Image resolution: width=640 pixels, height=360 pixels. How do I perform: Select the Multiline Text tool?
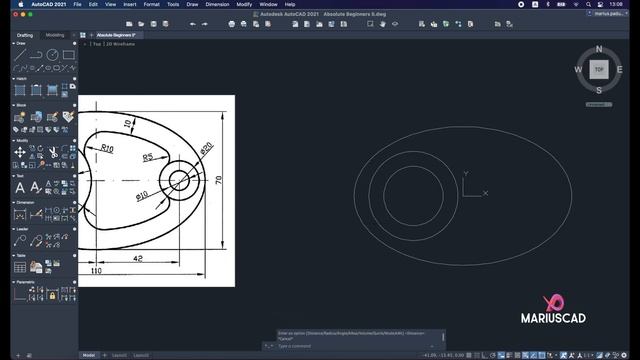coord(20,188)
